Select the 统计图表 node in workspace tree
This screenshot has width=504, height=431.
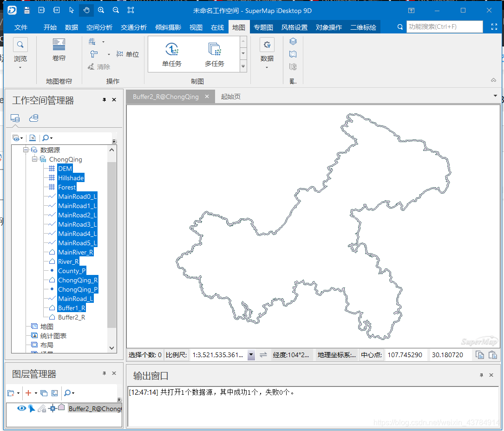(53, 336)
